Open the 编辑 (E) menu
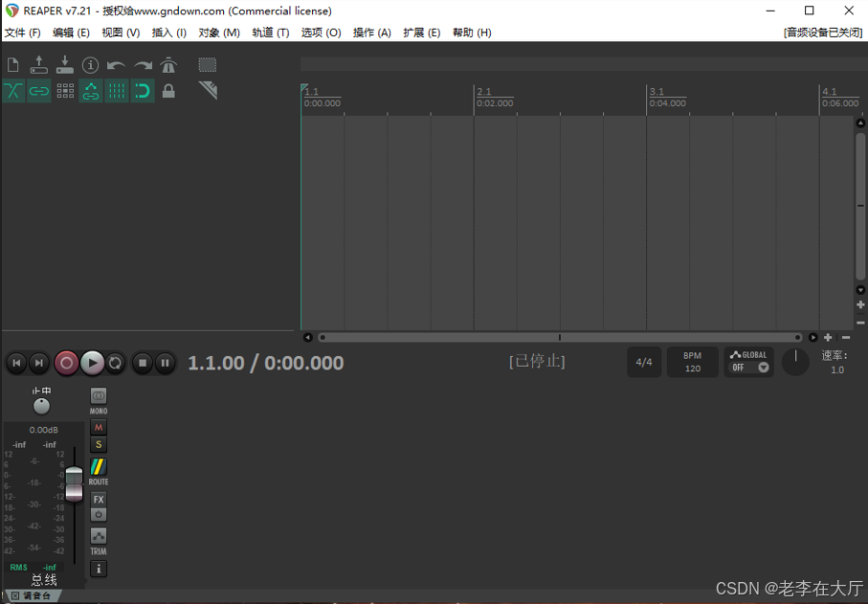 coord(71,33)
